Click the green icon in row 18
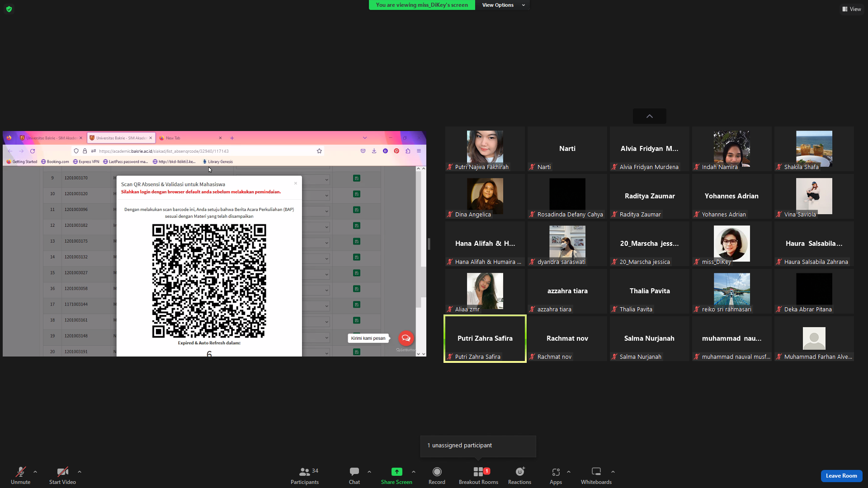Image resolution: width=868 pixels, height=488 pixels. point(357,321)
